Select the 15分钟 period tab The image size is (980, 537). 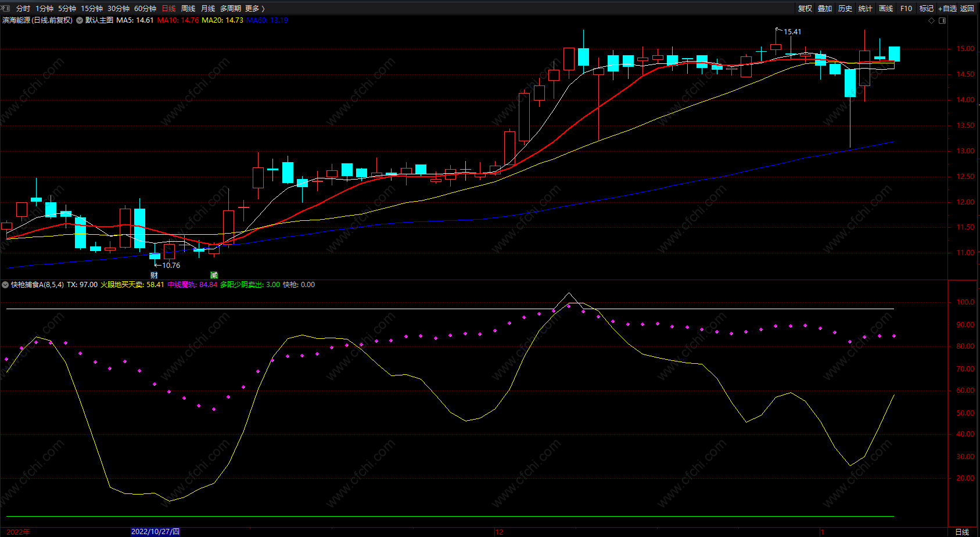(92, 9)
